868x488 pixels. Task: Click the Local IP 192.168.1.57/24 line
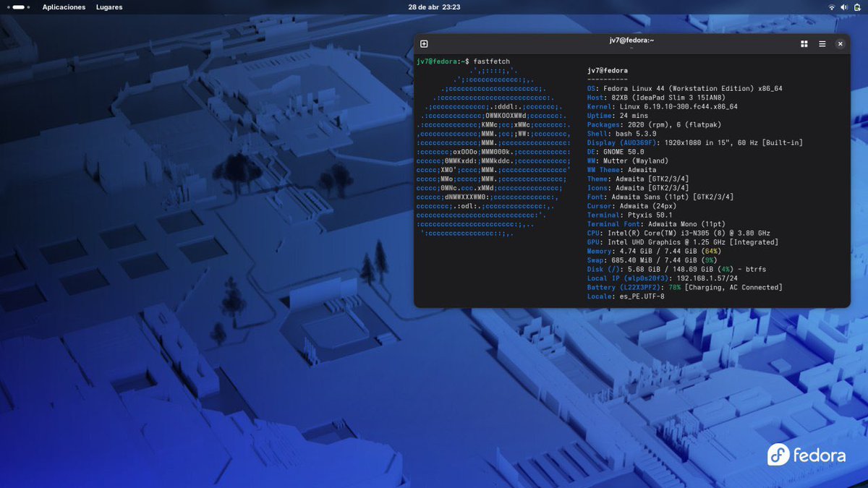[663, 278]
